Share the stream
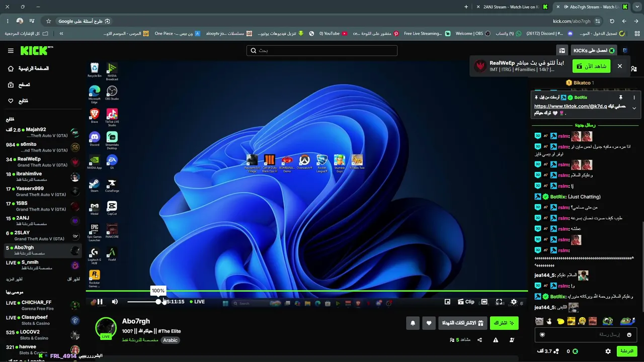This screenshot has height=362, width=644. [479, 340]
